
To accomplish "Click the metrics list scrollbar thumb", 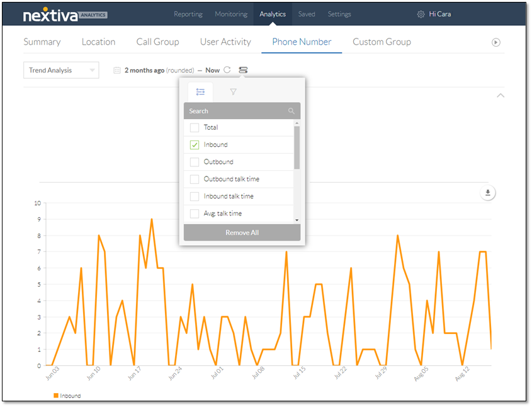I will 297,147.
